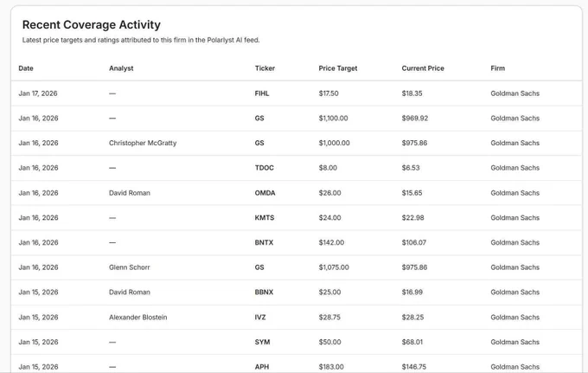Click current price $68.01
The width and height of the screenshot is (588, 373).
point(412,342)
